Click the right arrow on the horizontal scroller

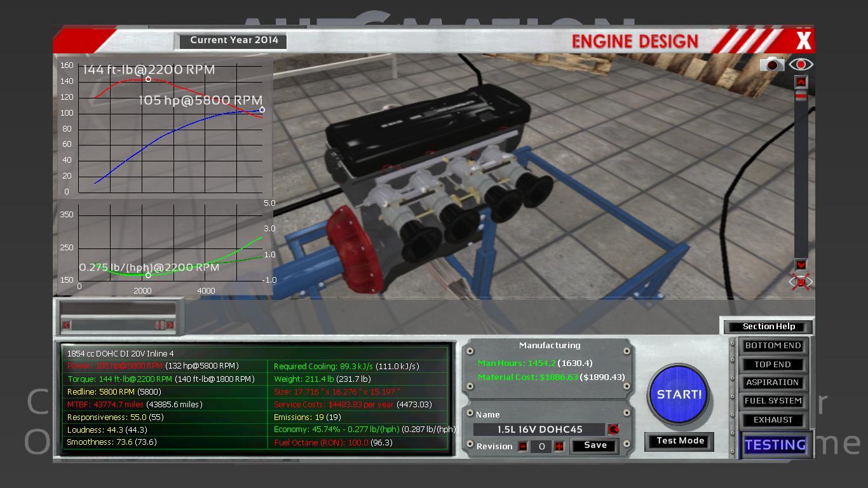[x=170, y=325]
